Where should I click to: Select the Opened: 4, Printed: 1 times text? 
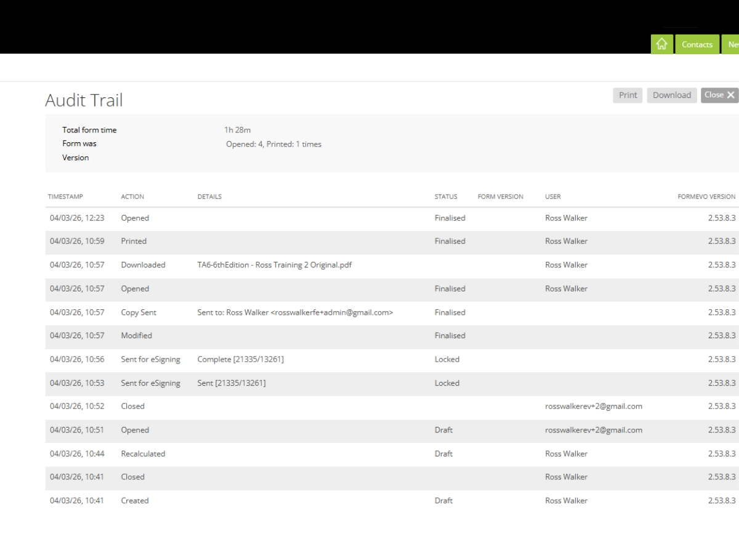tap(273, 144)
